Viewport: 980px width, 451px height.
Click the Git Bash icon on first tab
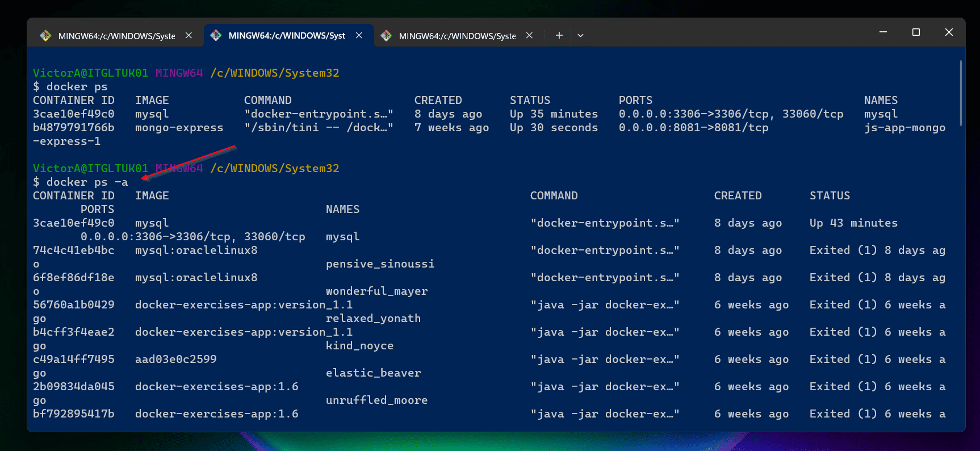pos(45,36)
